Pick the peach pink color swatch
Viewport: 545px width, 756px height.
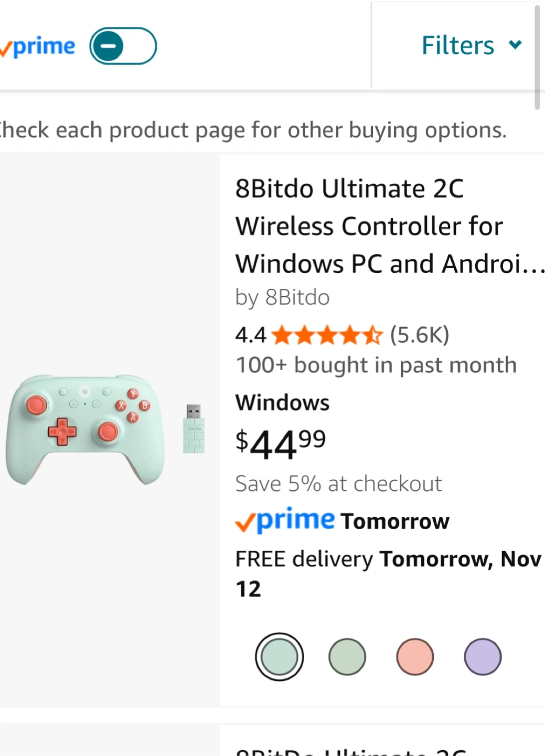(x=415, y=657)
